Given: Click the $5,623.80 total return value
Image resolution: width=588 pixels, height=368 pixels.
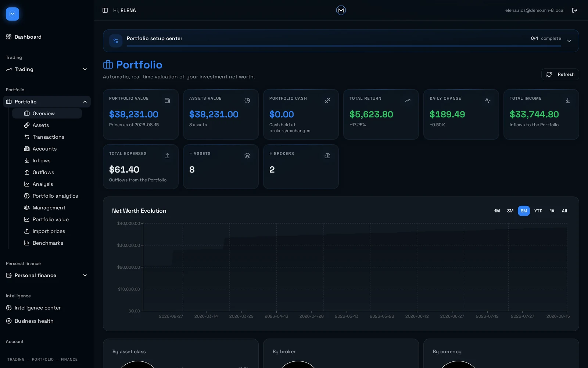Looking at the screenshot, I should coord(371,114).
